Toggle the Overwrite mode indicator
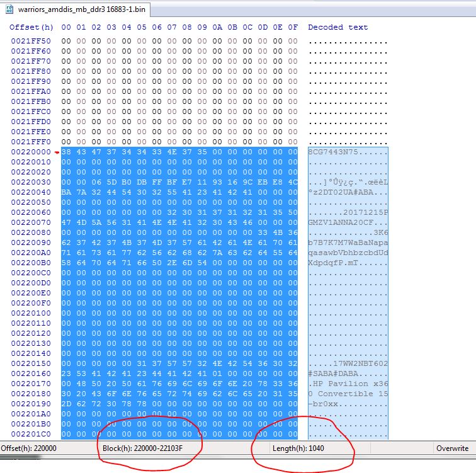476x473 pixels. point(452,448)
